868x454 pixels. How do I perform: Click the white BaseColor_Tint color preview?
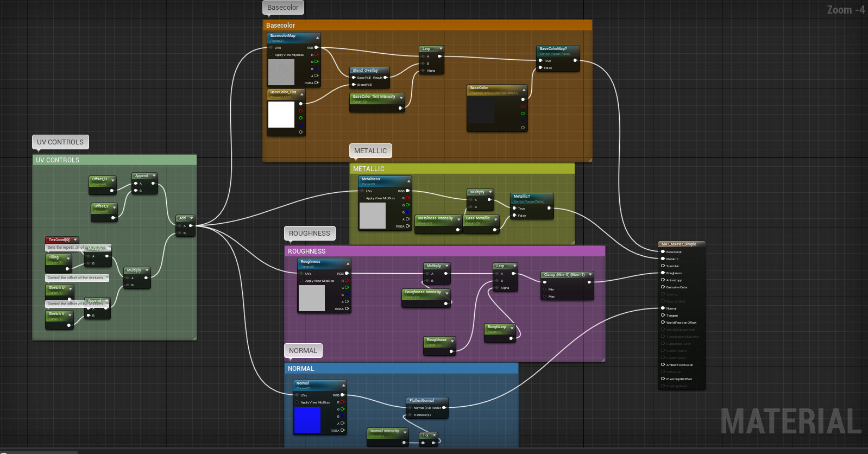(281, 114)
